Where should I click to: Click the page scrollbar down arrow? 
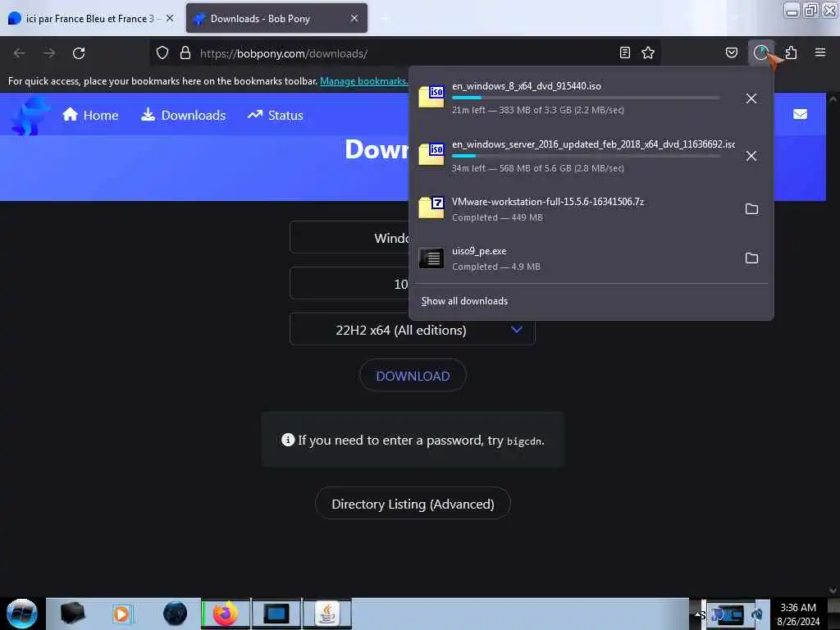coord(833,591)
